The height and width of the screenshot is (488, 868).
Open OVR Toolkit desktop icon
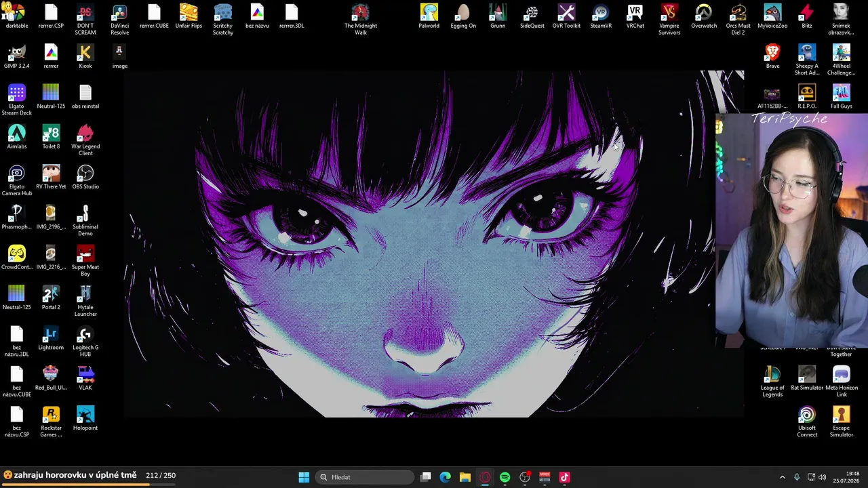tap(566, 17)
